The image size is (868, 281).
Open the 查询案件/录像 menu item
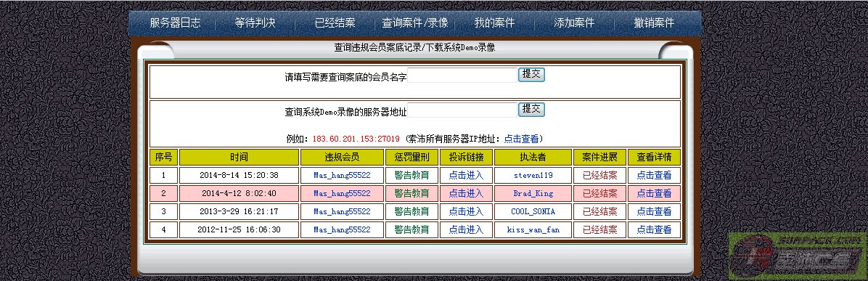[x=414, y=23]
